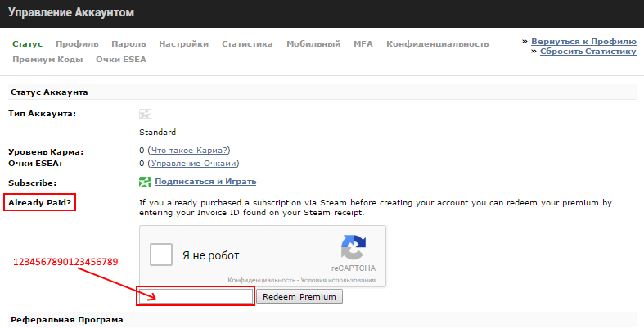Click the reCAPTCHA logo icon
This screenshot has width=644, height=329.
tap(354, 247)
